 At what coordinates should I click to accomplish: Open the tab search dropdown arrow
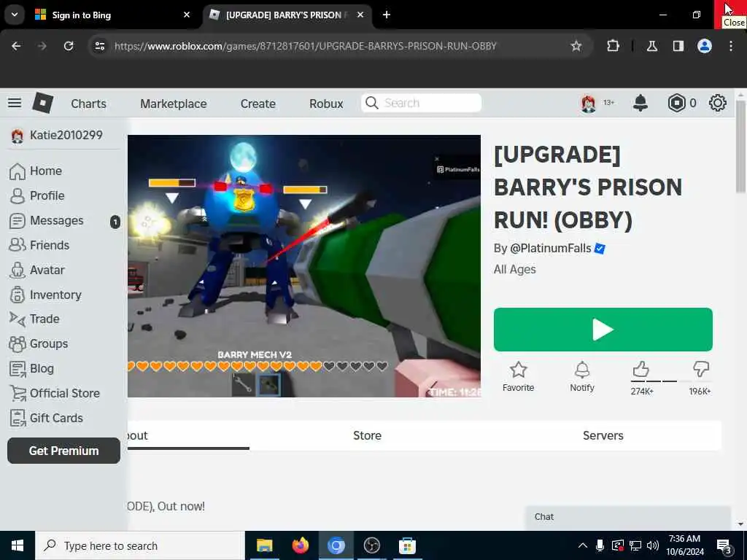[x=15, y=15]
